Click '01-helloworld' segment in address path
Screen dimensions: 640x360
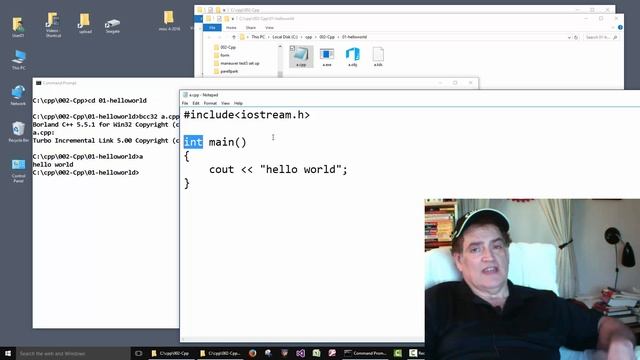(354, 37)
